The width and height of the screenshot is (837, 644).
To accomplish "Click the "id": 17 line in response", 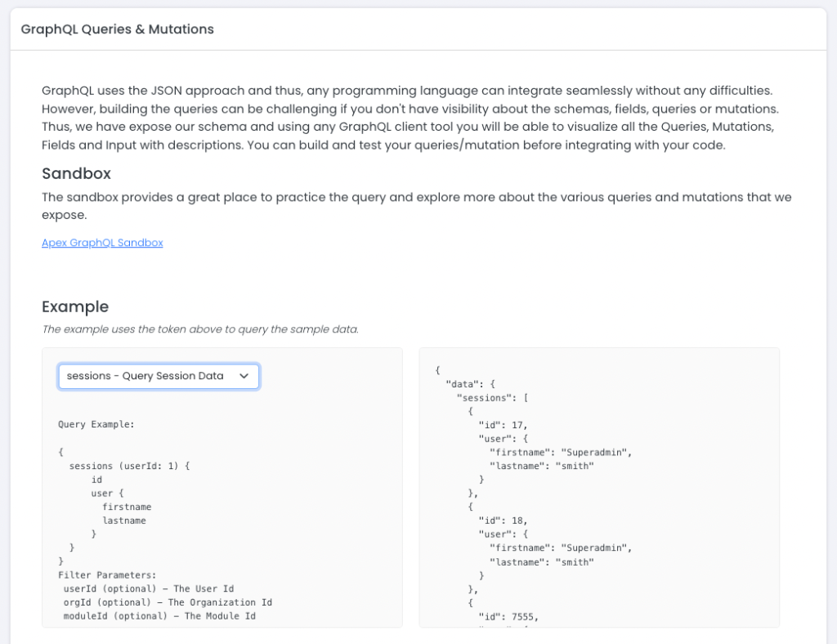I will point(503,425).
